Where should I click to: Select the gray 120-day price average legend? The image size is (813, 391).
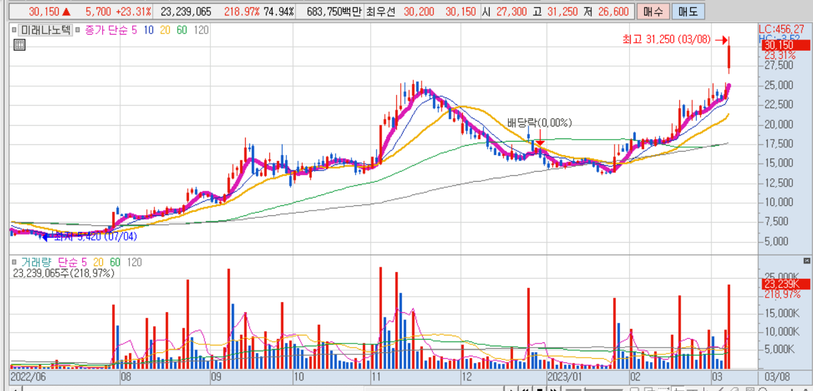(x=201, y=31)
